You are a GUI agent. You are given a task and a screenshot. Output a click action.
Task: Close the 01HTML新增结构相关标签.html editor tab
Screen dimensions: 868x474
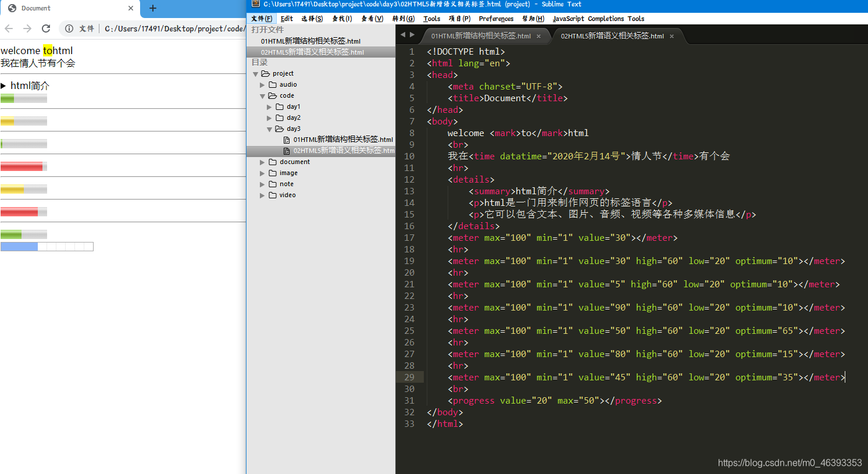pos(539,36)
